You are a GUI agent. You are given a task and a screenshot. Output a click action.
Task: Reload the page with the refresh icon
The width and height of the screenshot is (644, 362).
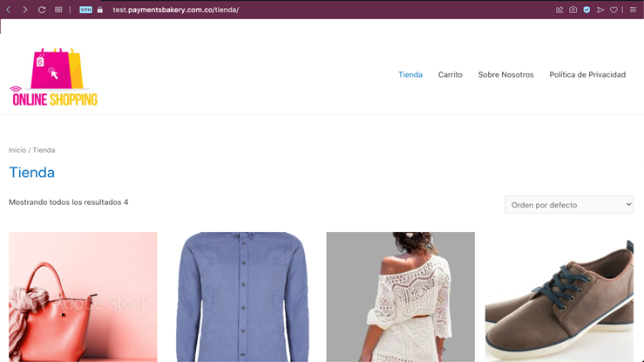[41, 10]
